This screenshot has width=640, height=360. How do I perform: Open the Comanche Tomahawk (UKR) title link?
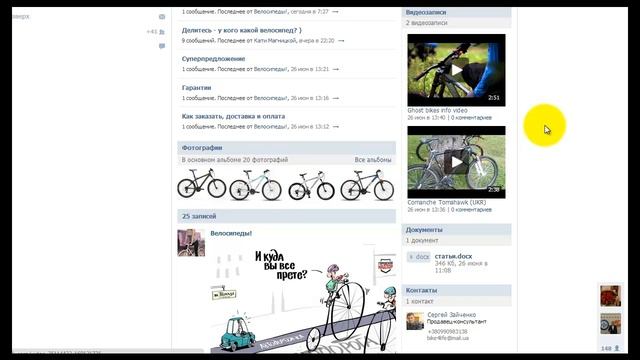(x=447, y=202)
